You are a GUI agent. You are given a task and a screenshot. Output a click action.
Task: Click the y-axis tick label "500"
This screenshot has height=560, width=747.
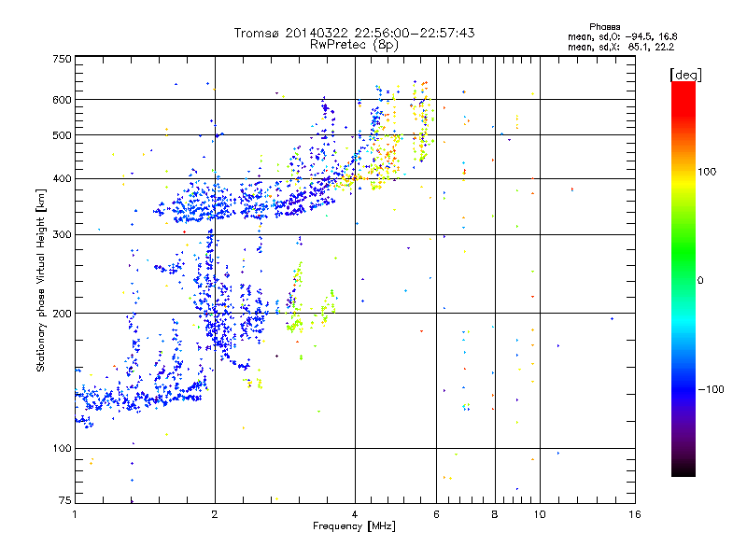pos(62,135)
